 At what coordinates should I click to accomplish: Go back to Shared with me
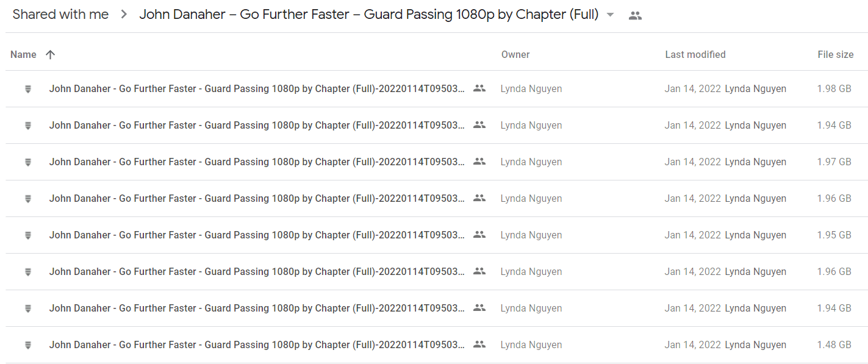[x=60, y=15]
